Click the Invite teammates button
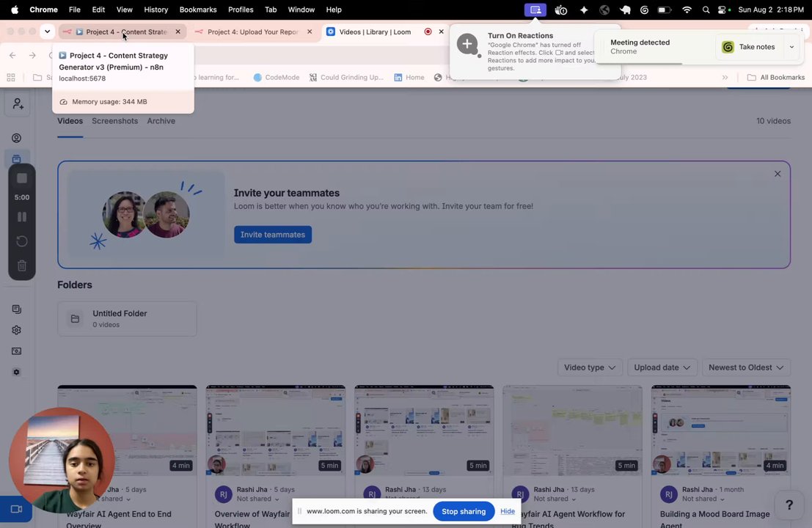This screenshot has height=528, width=812. click(273, 235)
